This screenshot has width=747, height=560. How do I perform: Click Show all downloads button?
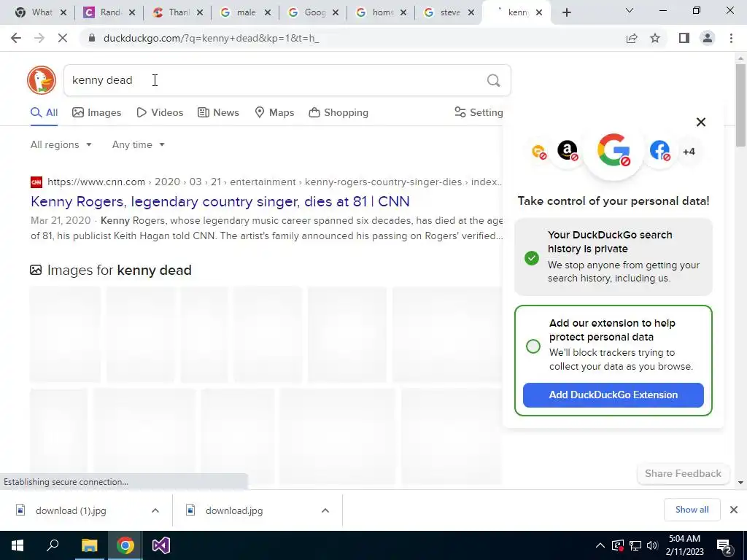click(x=692, y=510)
